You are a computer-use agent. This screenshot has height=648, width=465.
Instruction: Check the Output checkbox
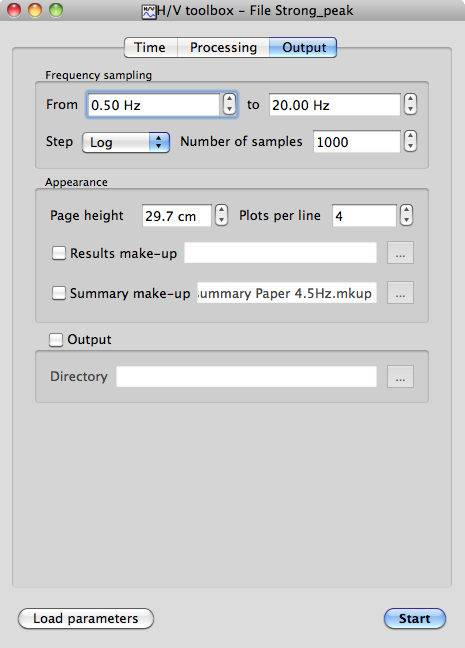point(56,340)
